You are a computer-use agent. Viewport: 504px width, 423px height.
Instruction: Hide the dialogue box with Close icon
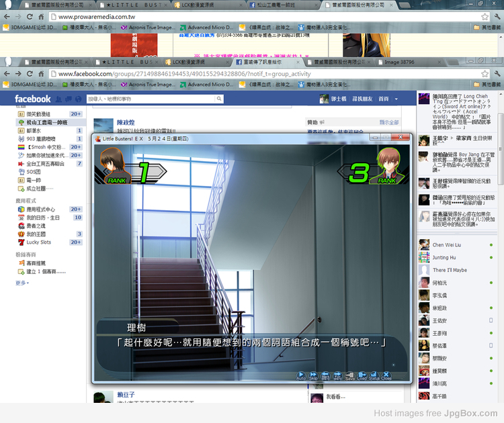point(386,376)
